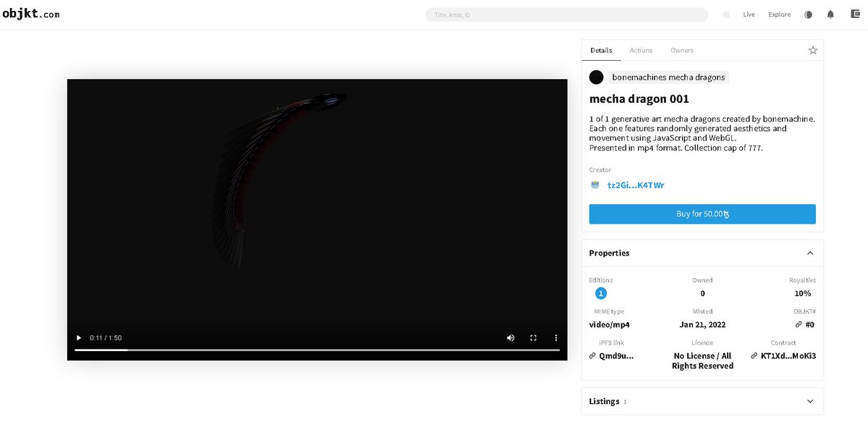This screenshot has width=868, height=425.
Task: Toggle dark mode theme icon
Action: click(x=809, y=14)
